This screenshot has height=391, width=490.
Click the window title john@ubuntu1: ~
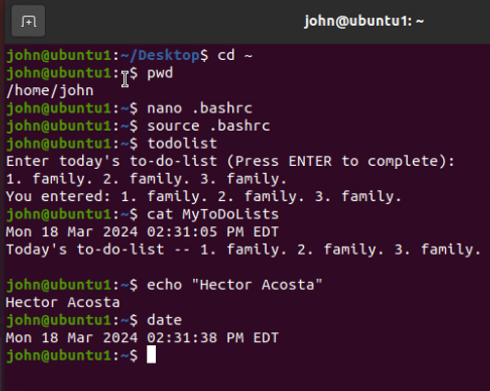pyautogui.click(x=364, y=21)
